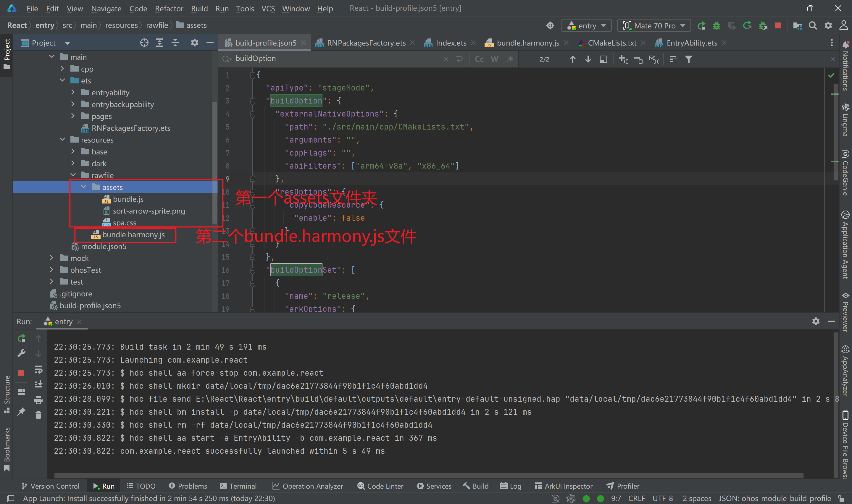Toggle Words (W) search option
The width and height of the screenshot is (852, 504).
click(494, 59)
